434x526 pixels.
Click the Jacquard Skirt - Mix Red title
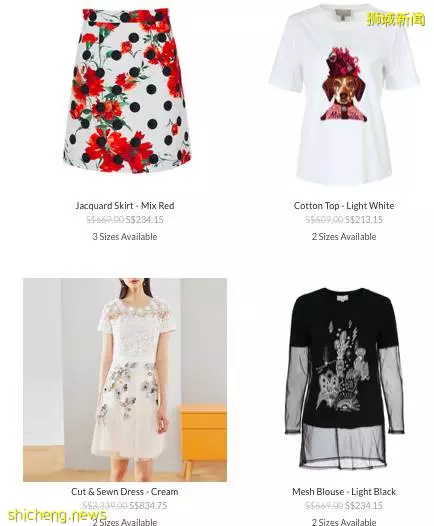click(125, 206)
